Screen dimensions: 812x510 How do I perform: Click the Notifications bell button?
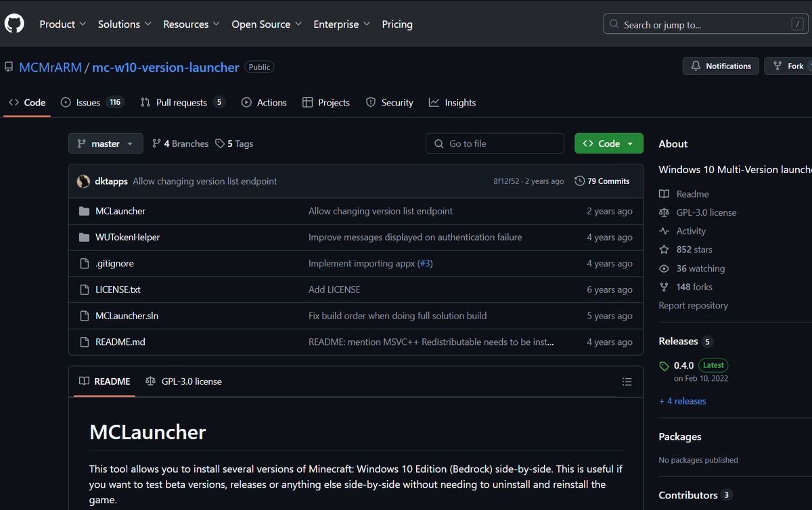(x=721, y=66)
